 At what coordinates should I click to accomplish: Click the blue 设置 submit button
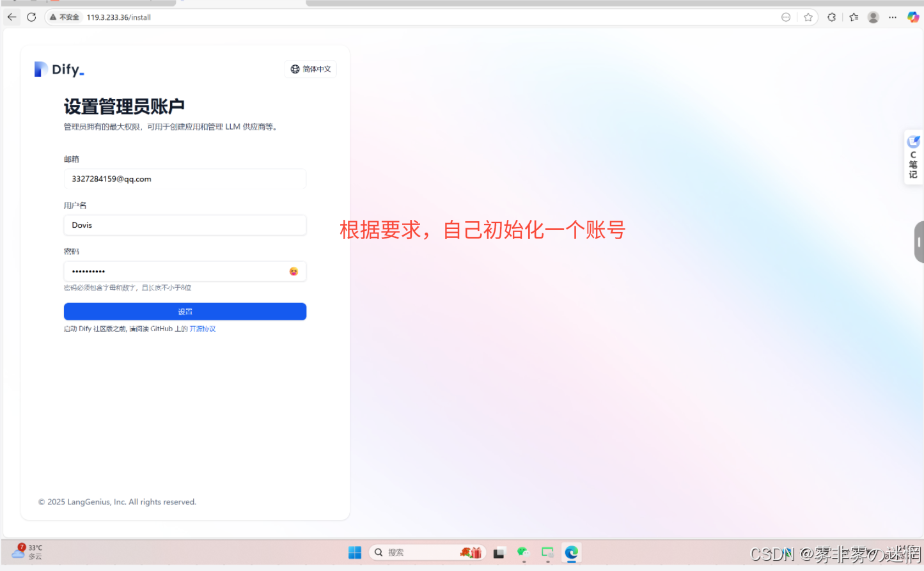coord(185,311)
